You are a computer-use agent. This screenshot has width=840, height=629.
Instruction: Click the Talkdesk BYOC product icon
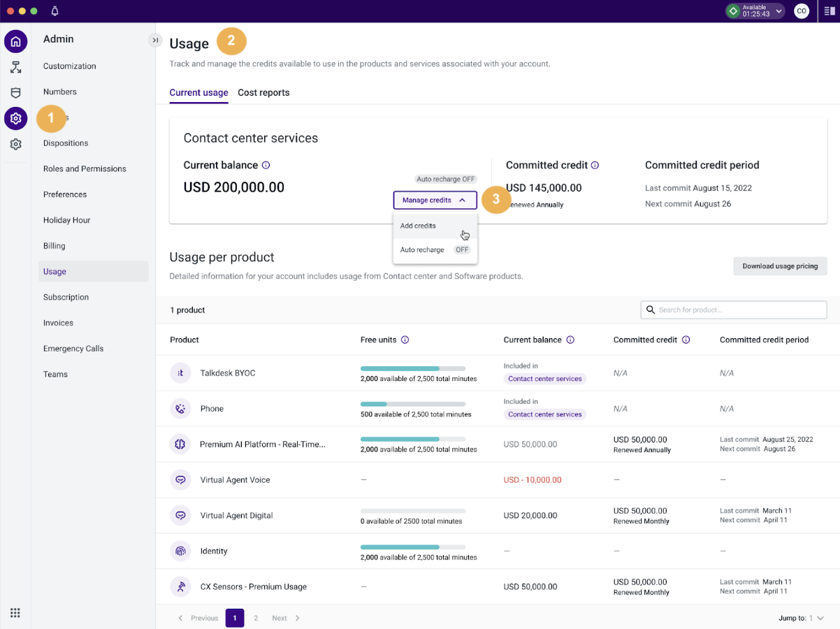180,373
